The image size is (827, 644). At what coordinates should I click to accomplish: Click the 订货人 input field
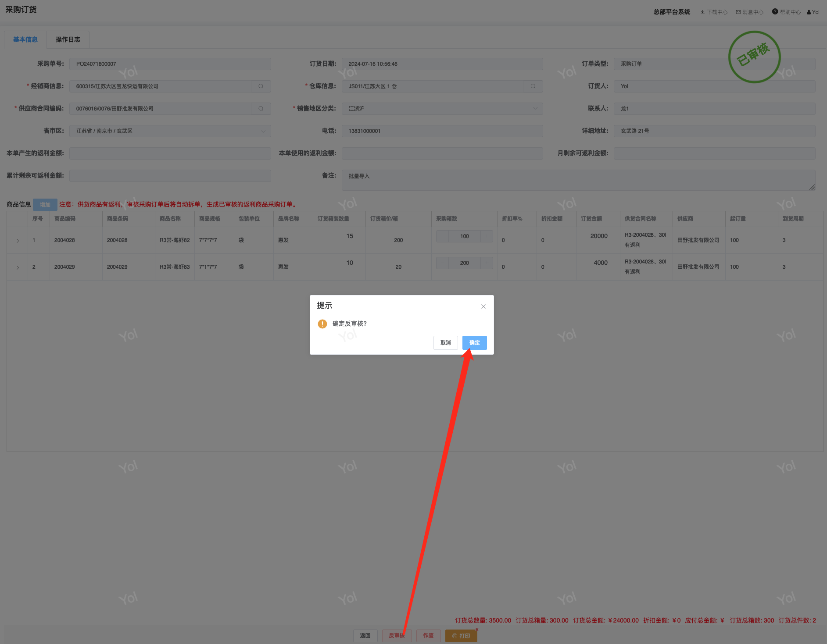714,86
